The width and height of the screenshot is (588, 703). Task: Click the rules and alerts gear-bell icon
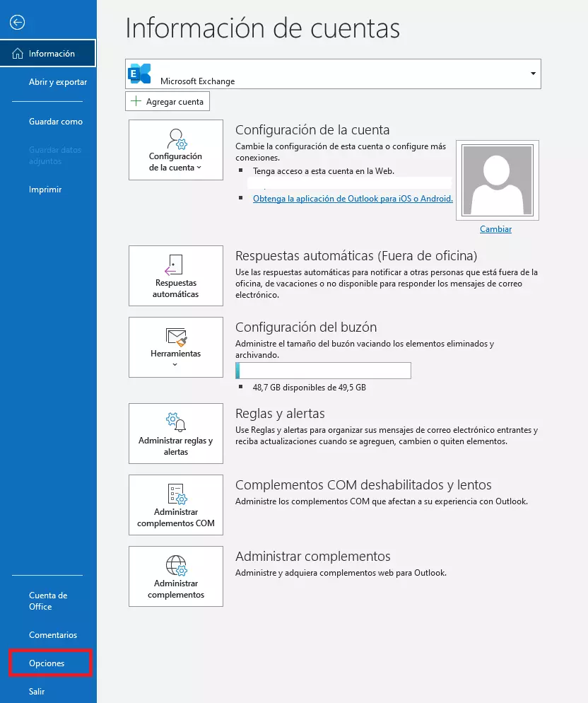pyautogui.click(x=176, y=422)
